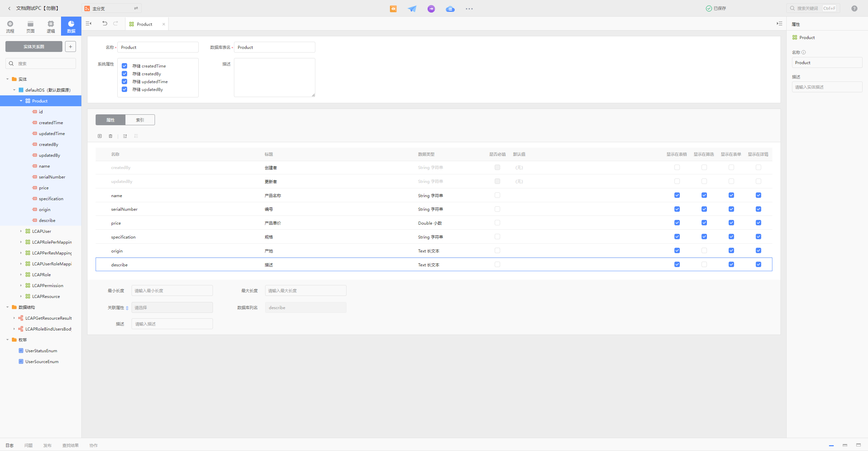This screenshot has height=451, width=868.
Task: Open the preview icon in top bar
Action: [393, 9]
